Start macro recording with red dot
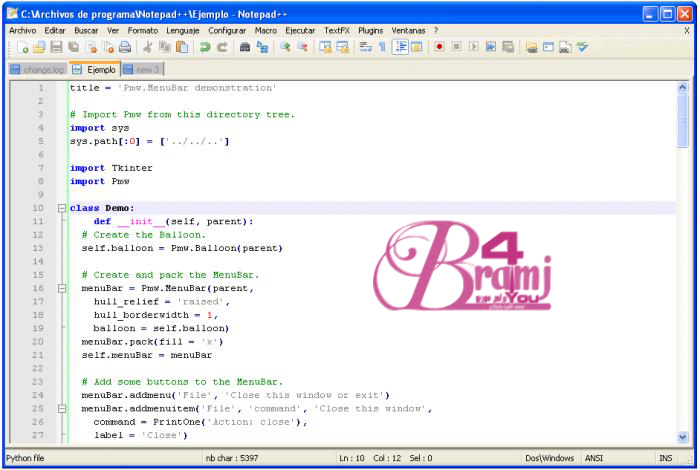 [439, 47]
